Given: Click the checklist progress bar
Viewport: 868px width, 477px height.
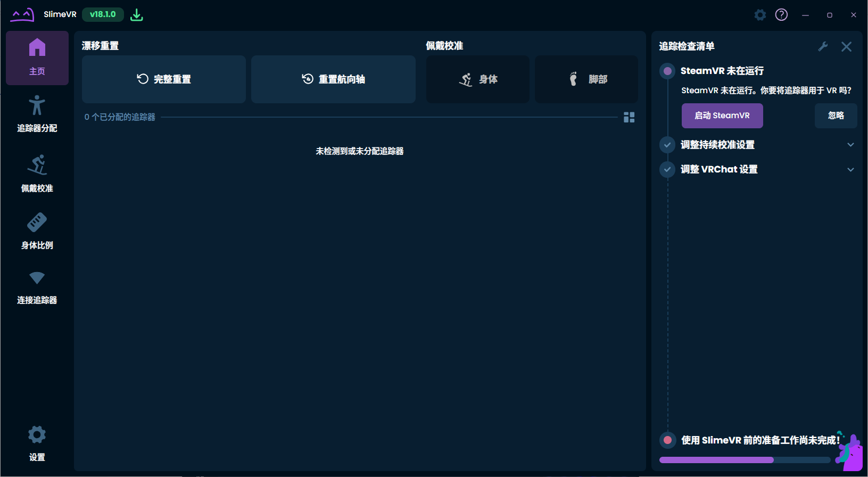Looking at the screenshot, I should click(x=744, y=460).
